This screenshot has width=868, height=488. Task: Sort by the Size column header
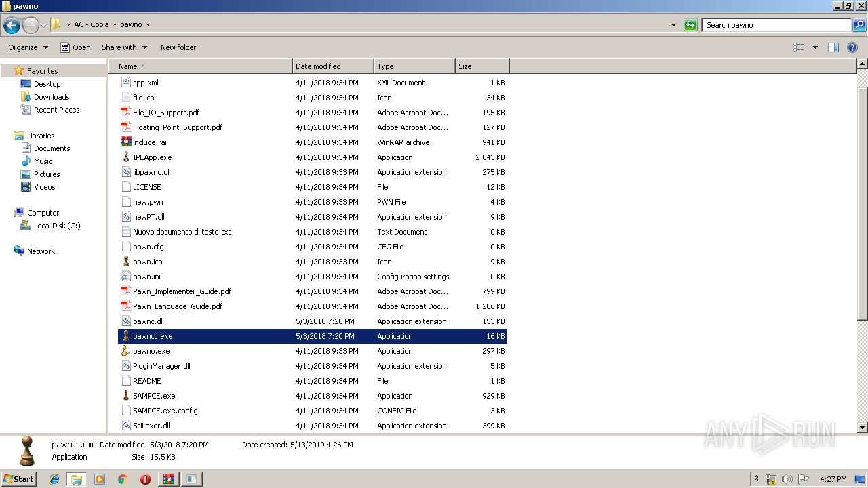click(482, 66)
